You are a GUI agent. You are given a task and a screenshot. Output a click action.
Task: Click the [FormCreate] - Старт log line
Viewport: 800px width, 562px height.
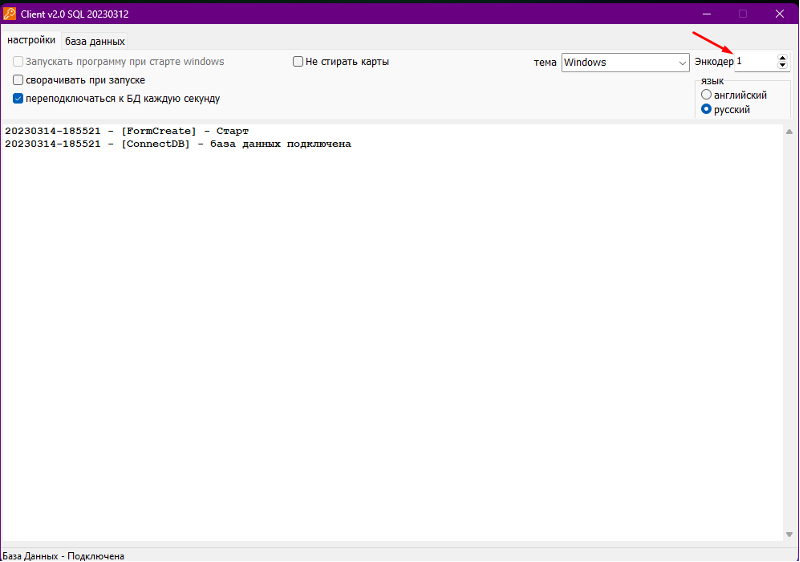click(x=127, y=131)
